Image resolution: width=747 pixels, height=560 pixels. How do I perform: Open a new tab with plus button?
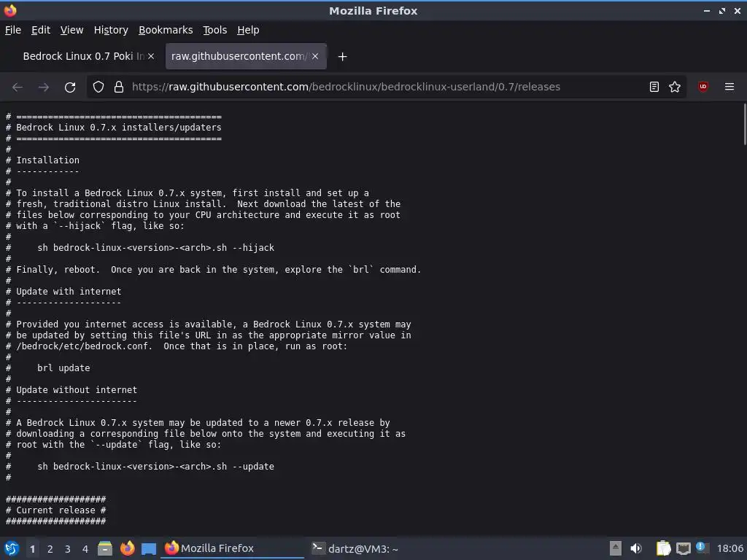pos(342,57)
